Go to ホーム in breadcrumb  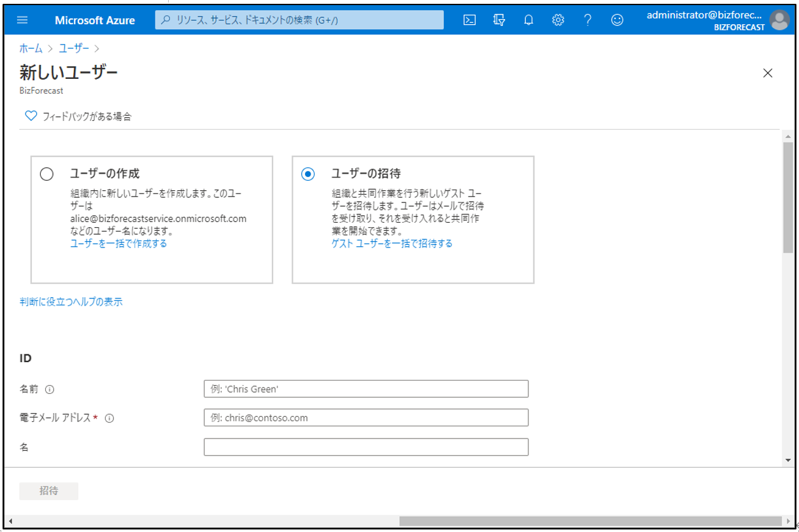[x=31, y=48]
